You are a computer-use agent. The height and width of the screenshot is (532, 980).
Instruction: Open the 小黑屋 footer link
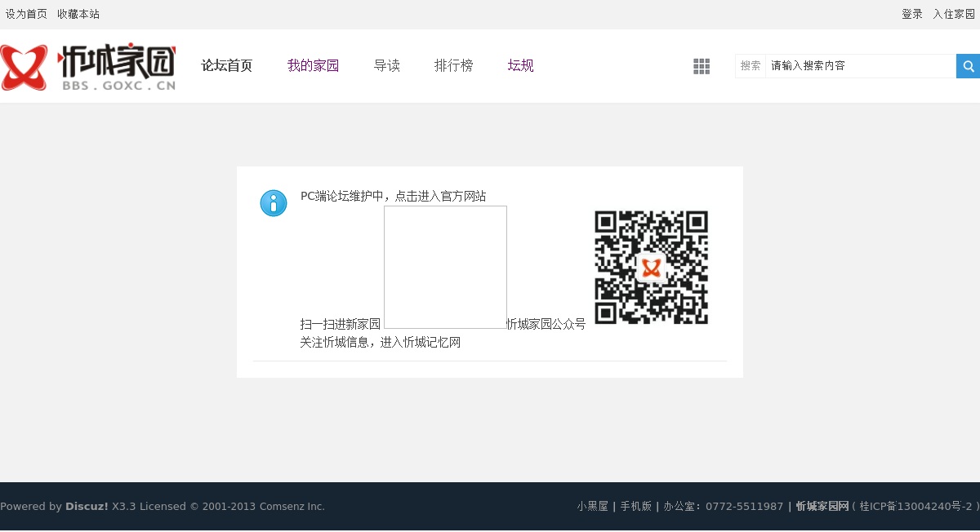click(x=592, y=506)
